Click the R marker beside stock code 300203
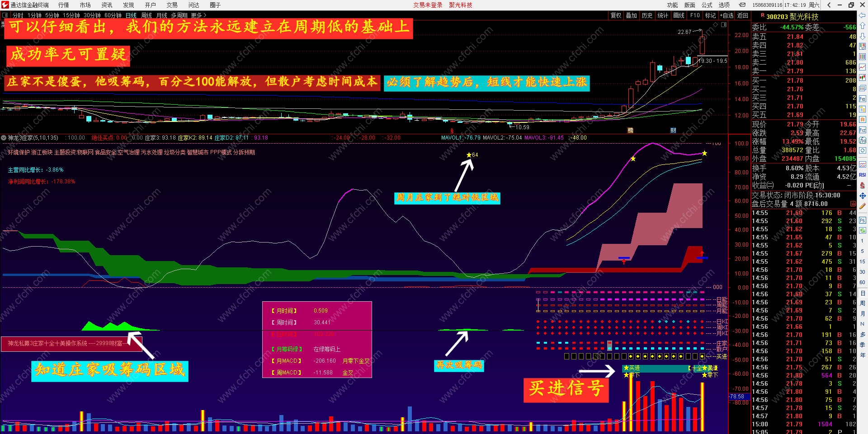The width and height of the screenshot is (868, 434). [x=763, y=16]
